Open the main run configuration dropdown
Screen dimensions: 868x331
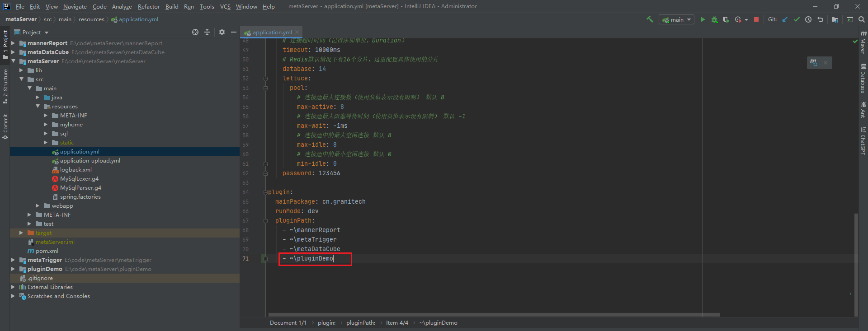click(x=677, y=19)
